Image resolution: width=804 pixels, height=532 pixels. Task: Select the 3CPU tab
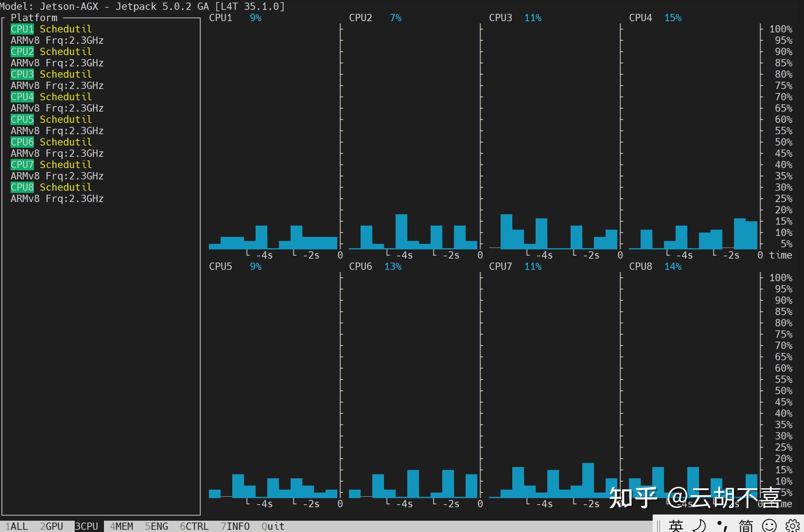tap(86, 526)
